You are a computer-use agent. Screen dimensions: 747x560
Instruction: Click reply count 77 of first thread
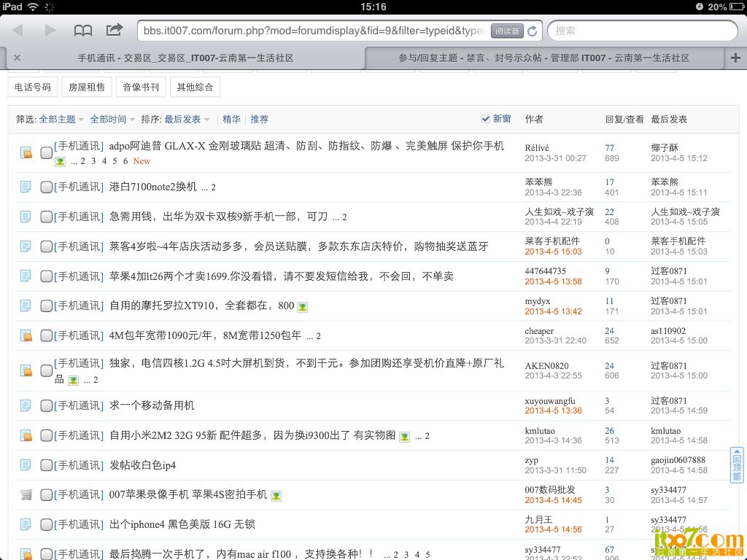(609, 147)
